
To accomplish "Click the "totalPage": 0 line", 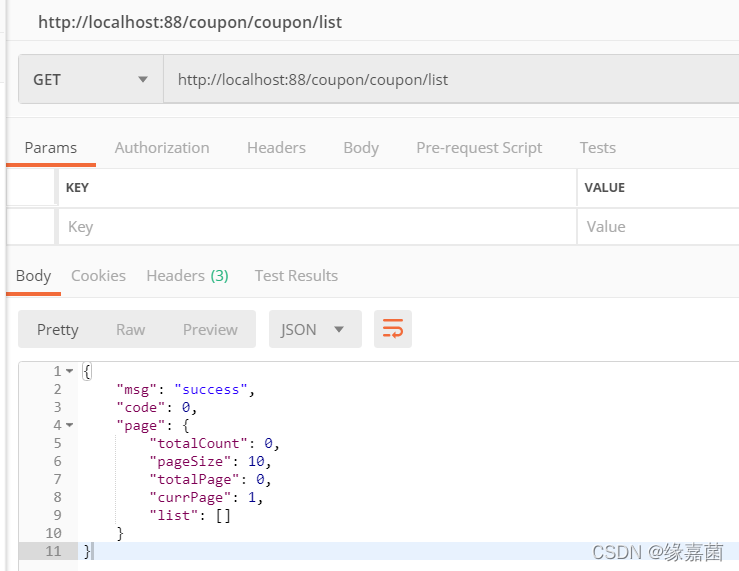I will [210, 479].
